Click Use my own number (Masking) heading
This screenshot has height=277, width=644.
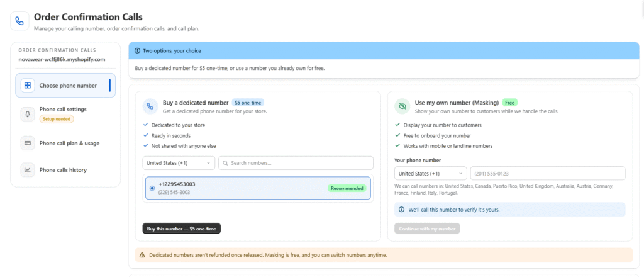pos(457,103)
